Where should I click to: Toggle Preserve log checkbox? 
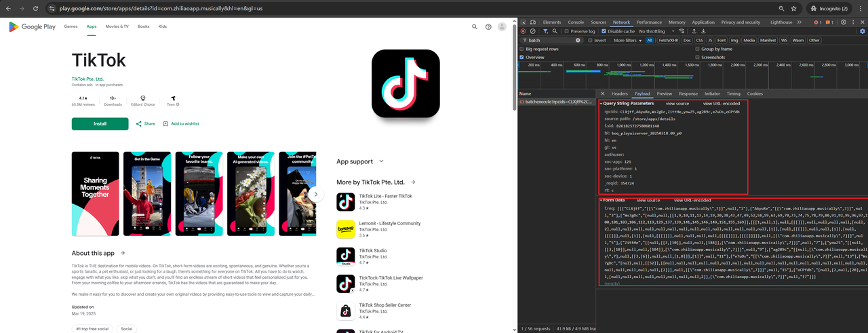pyautogui.click(x=566, y=31)
